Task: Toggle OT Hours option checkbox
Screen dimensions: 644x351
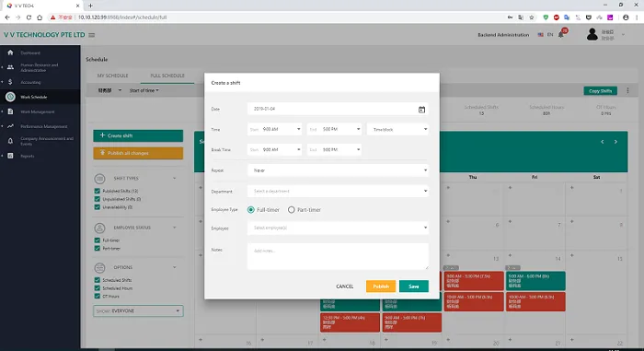Action: [x=98, y=297]
